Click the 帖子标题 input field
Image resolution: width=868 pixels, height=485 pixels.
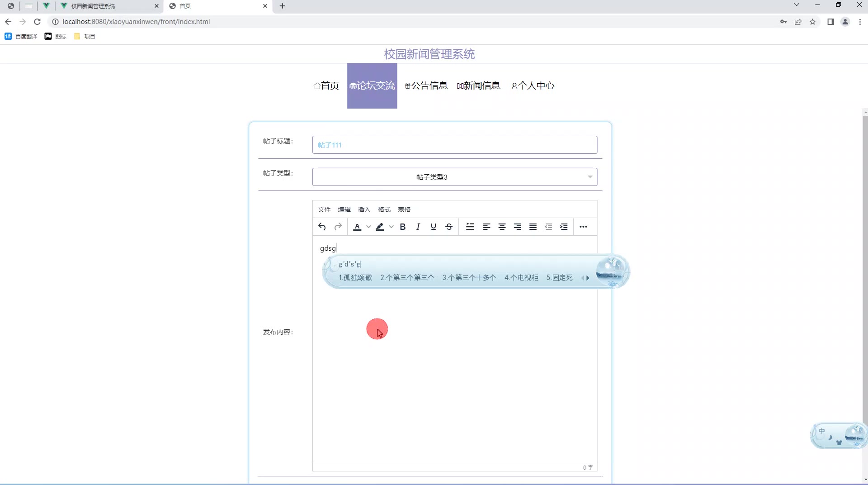point(454,145)
